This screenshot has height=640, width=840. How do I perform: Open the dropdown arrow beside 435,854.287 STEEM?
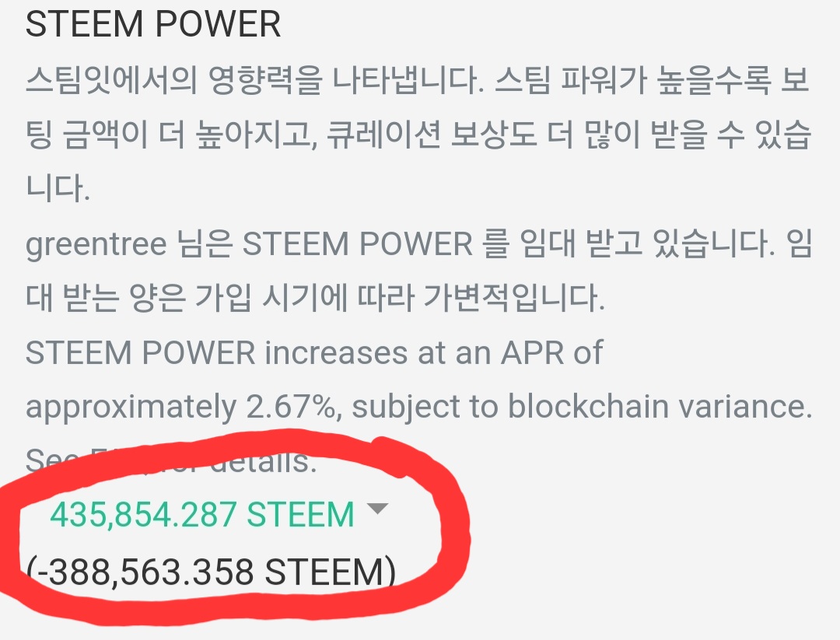378,509
